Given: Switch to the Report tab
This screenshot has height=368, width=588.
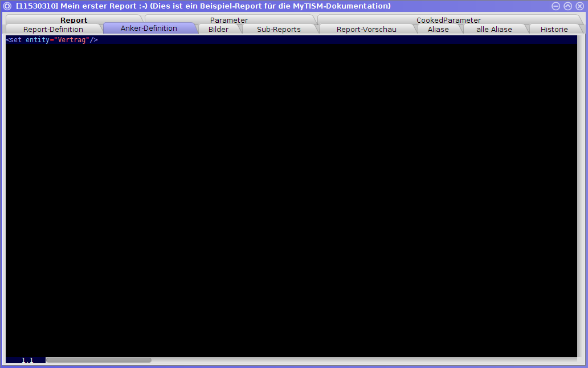Looking at the screenshot, I should [x=73, y=20].
